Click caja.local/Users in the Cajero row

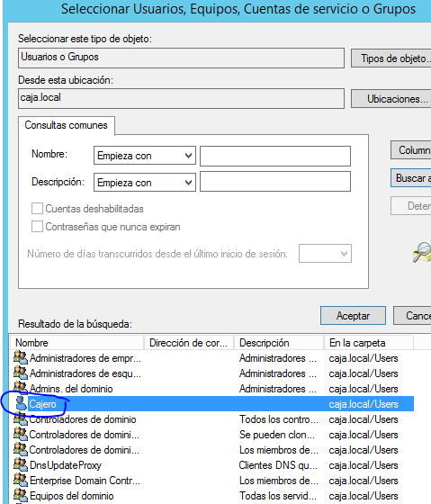(364, 404)
